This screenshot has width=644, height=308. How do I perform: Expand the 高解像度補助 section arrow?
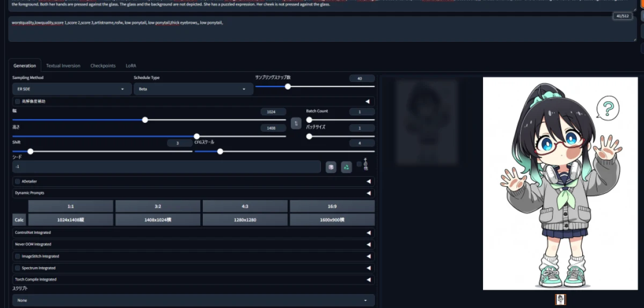click(x=368, y=101)
